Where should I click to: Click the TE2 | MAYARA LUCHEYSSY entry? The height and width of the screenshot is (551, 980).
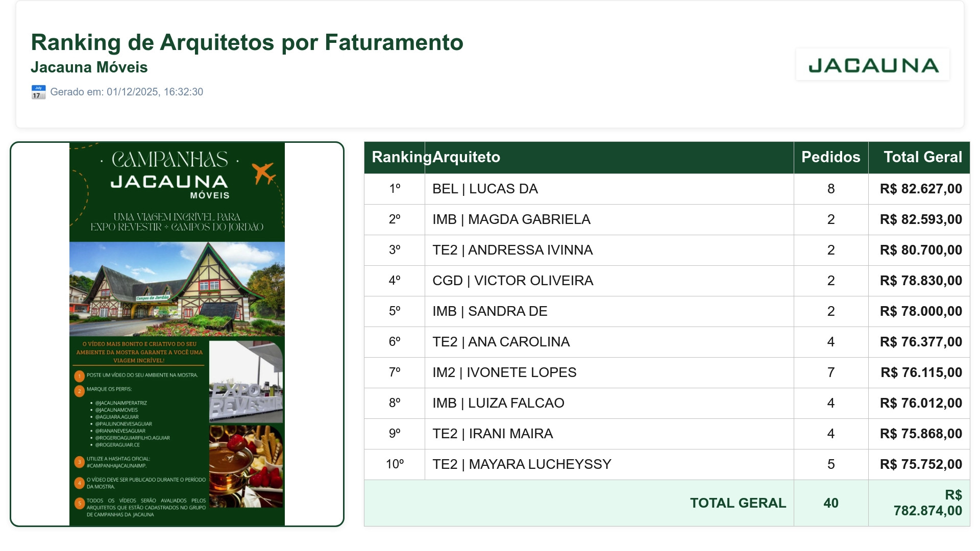[522, 464]
